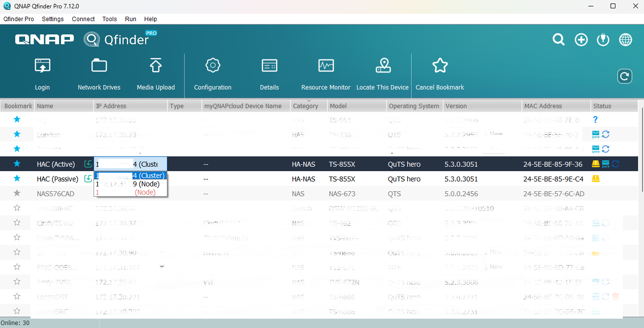
Task: Toggle bookmark star for LeonaDST row
Action: (x=17, y=297)
